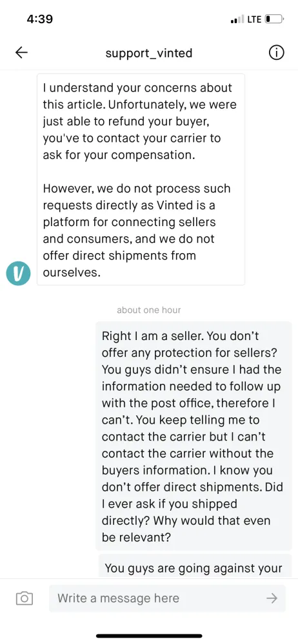Tap the Vinted support avatar
The width and height of the screenshot is (298, 644).
coord(18,273)
